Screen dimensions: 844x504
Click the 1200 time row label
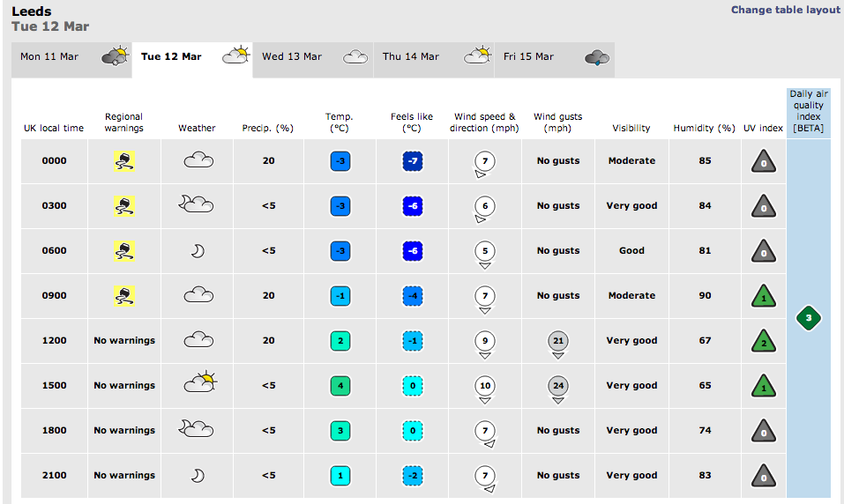coord(55,340)
